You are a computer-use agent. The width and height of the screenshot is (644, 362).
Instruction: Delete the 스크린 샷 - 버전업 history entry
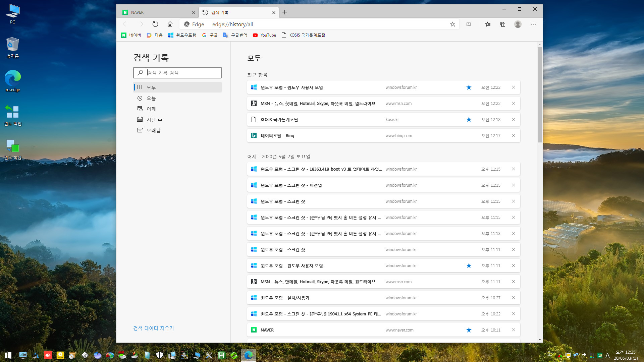tap(513, 185)
